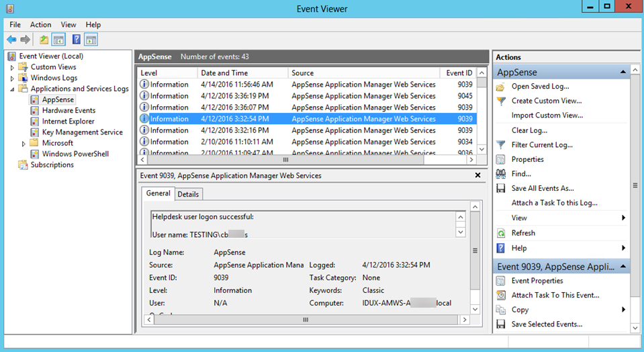Click Attach Task To This Event
Screen dimensions: 644x352
[555, 296]
